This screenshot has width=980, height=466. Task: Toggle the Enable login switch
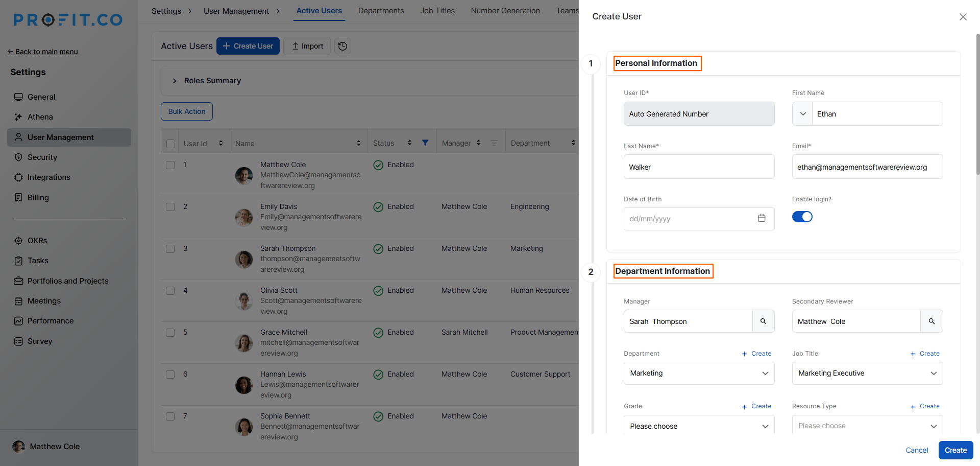802,217
